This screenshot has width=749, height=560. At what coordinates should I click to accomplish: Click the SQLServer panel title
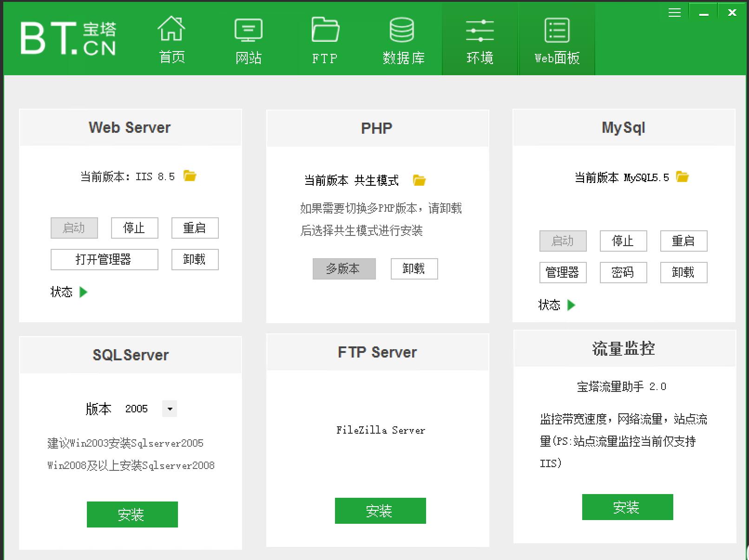tap(131, 355)
